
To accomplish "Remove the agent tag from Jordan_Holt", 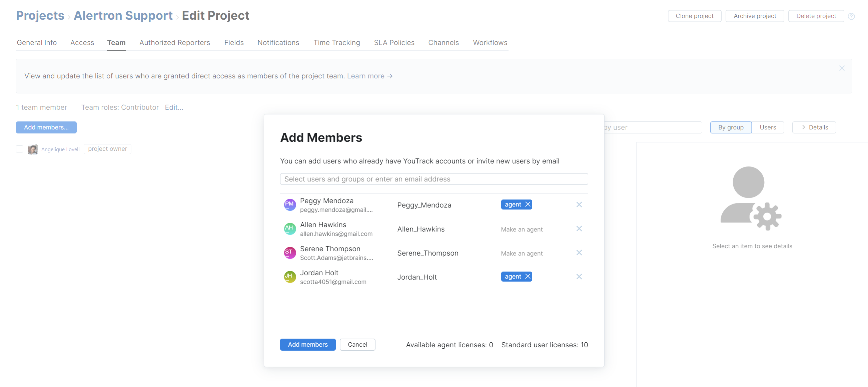I will 527,276.
